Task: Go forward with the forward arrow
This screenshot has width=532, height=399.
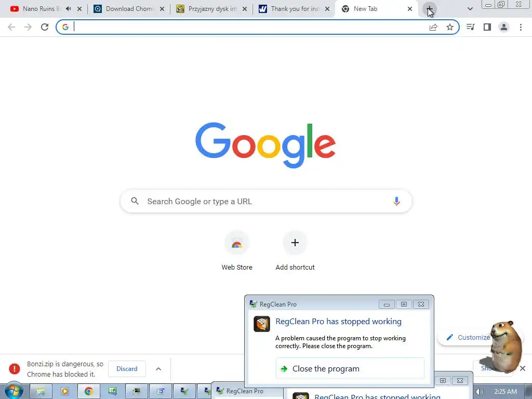Action: tap(28, 27)
